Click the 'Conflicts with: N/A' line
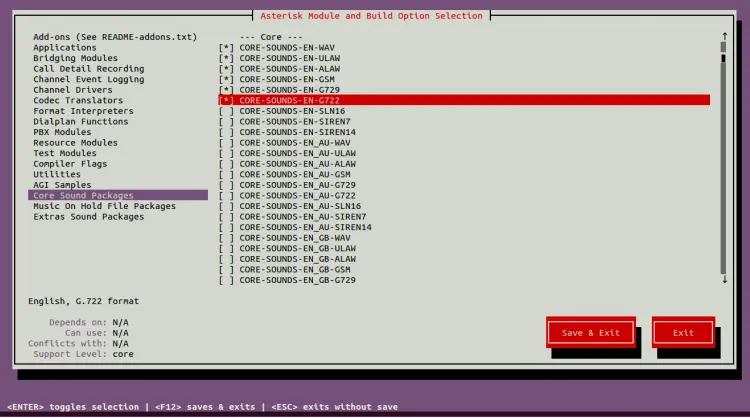Viewport: 750px width, 418px height. point(78,343)
